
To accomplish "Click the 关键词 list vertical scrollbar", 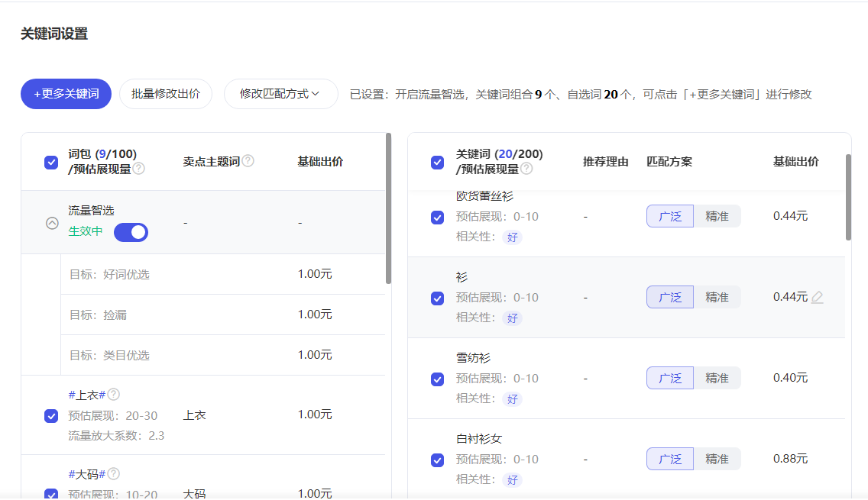I will [848, 197].
